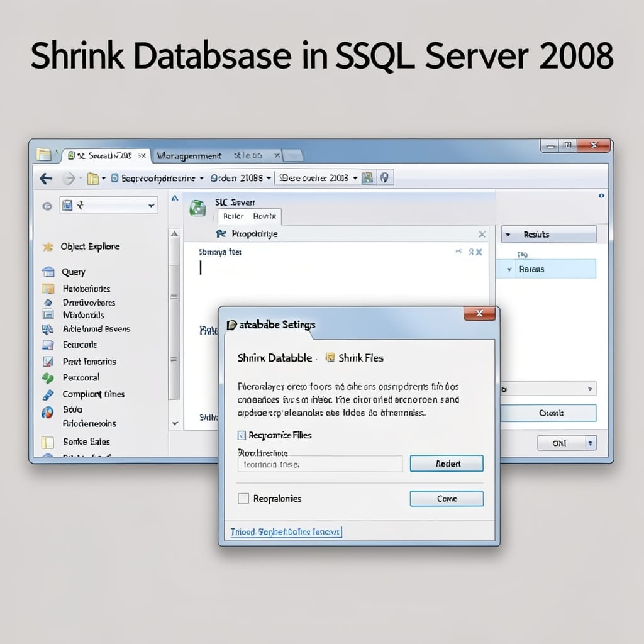
Task: Select Pưlocierreoins in the sidebar
Action: click(89, 423)
